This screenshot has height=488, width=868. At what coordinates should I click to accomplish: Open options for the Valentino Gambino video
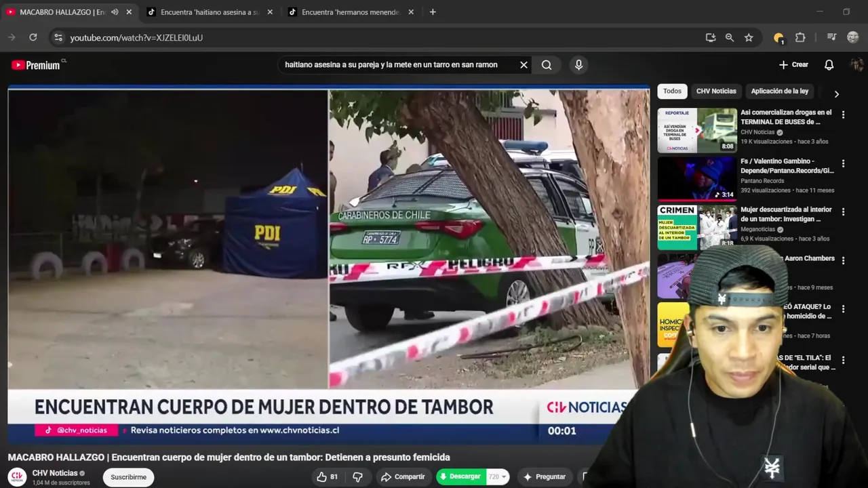click(843, 163)
